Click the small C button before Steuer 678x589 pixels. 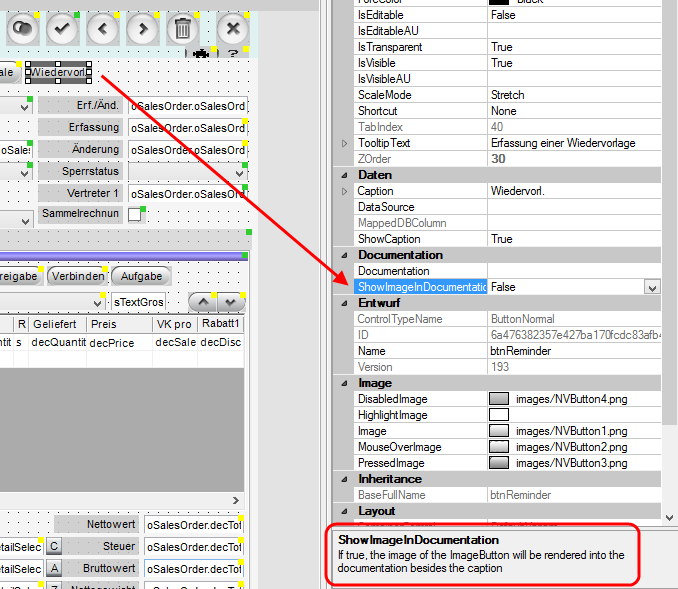click(x=55, y=546)
